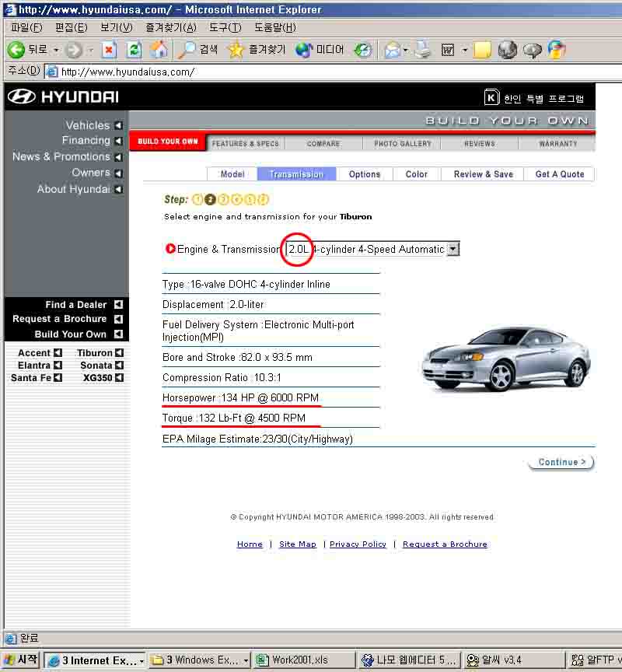Screen dimensions: 622x672
Task: Click the Edit with Word W icon
Action: (448, 50)
